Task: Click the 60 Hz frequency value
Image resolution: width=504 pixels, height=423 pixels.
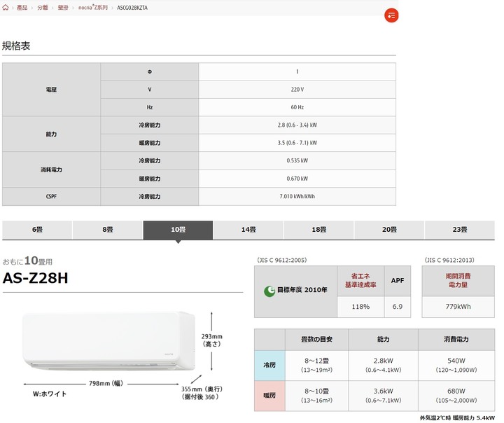Action: [297, 107]
